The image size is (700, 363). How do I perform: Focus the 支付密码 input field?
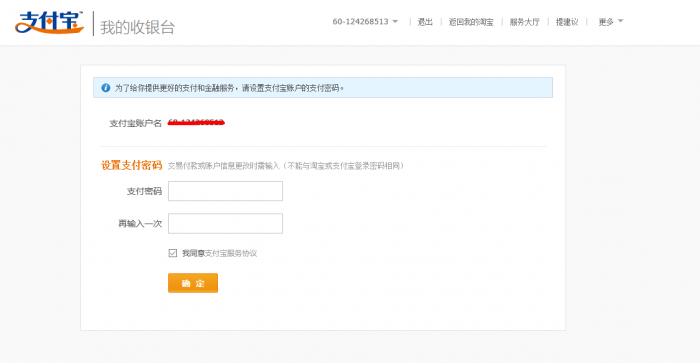click(225, 191)
